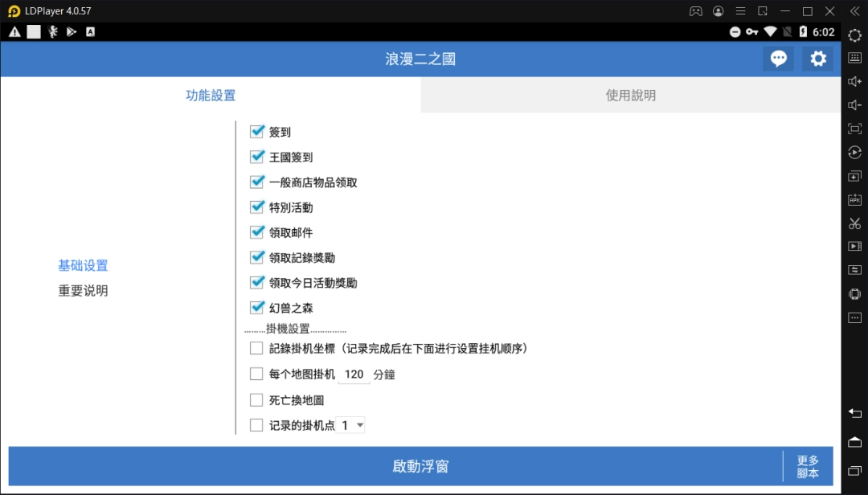Increase volume with sidebar speaker-plus icon
868x495 pixels.
(x=854, y=81)
